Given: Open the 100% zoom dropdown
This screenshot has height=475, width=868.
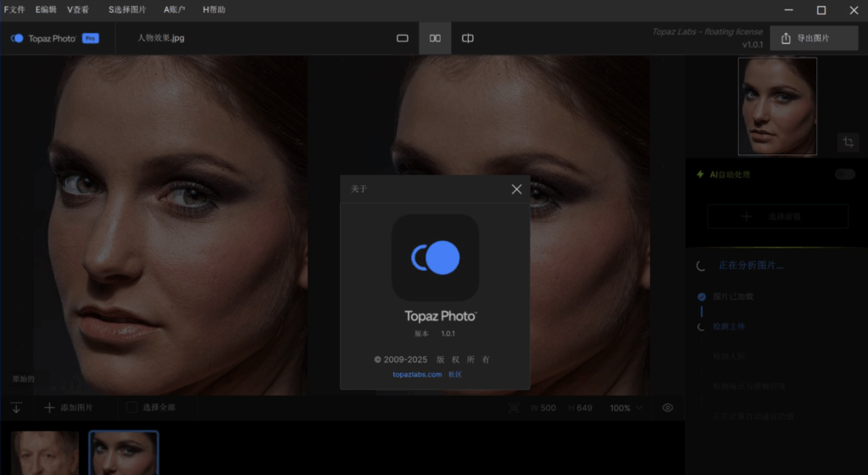Looking at the screenshot, I should coord(626,408).
